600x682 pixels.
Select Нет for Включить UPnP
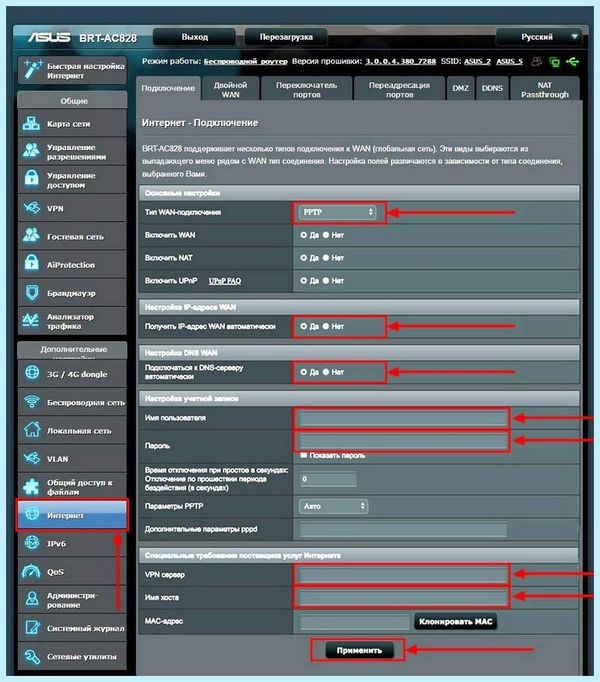325,281
